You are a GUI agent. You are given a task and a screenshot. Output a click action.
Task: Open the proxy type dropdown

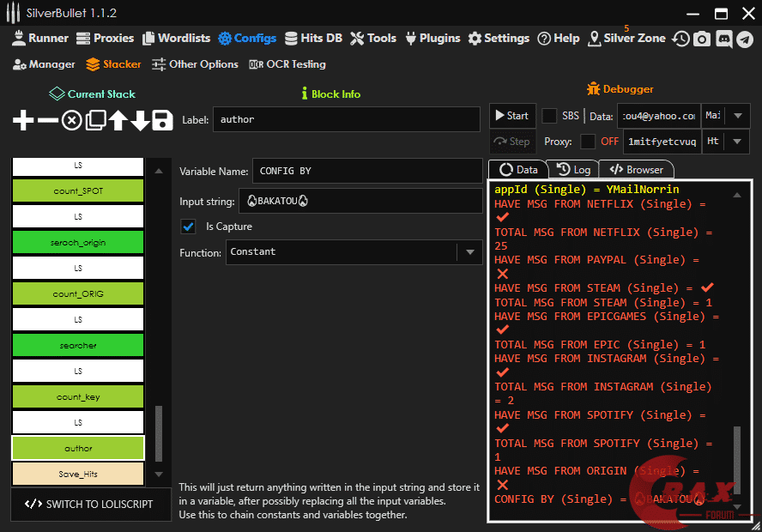tap(737, 142)
